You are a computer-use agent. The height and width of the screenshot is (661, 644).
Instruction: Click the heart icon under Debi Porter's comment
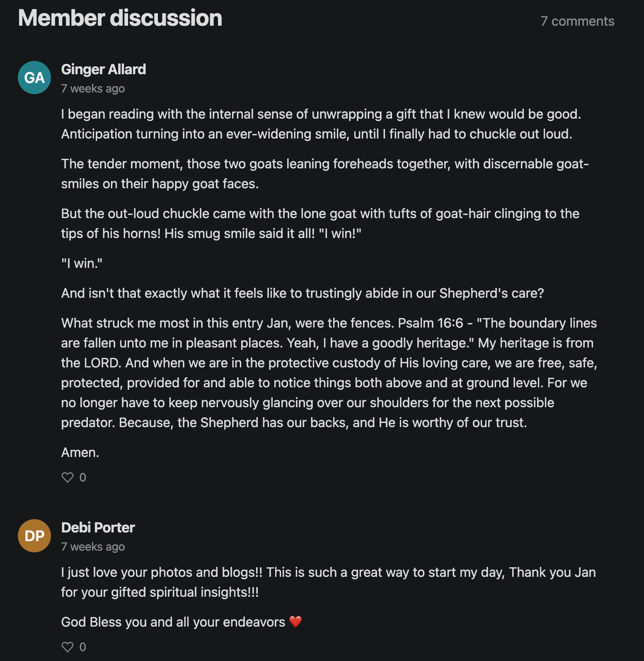(x=68, y=647)
